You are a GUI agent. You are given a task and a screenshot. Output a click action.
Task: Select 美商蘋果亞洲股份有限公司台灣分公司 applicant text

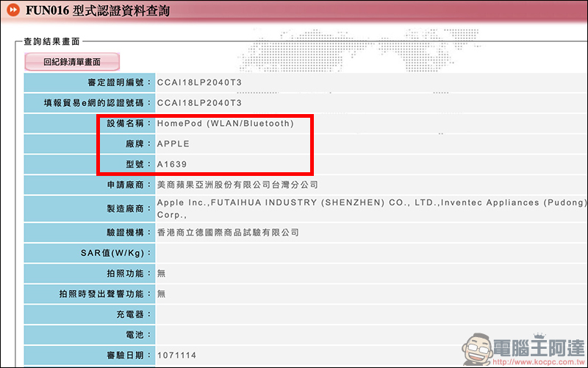coord(237,185)
